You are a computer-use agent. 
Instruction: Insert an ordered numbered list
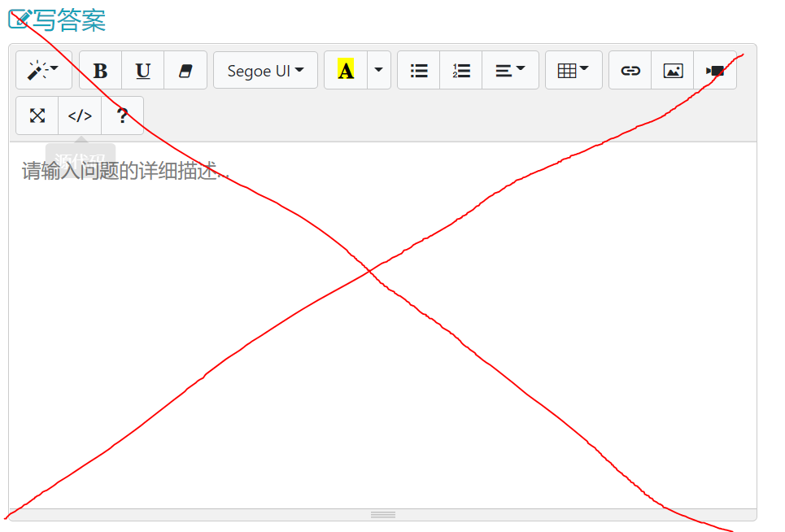460,70
